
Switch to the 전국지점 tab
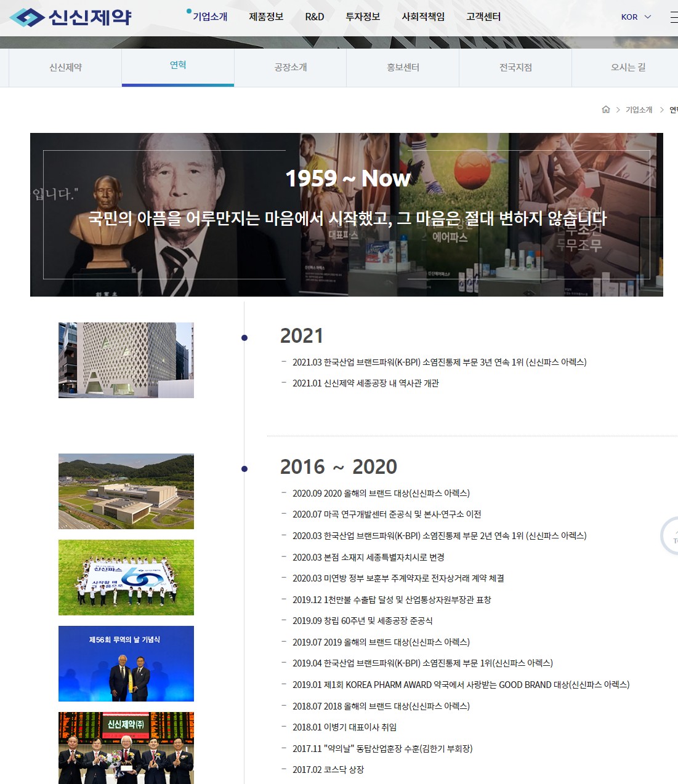[515, 67]
